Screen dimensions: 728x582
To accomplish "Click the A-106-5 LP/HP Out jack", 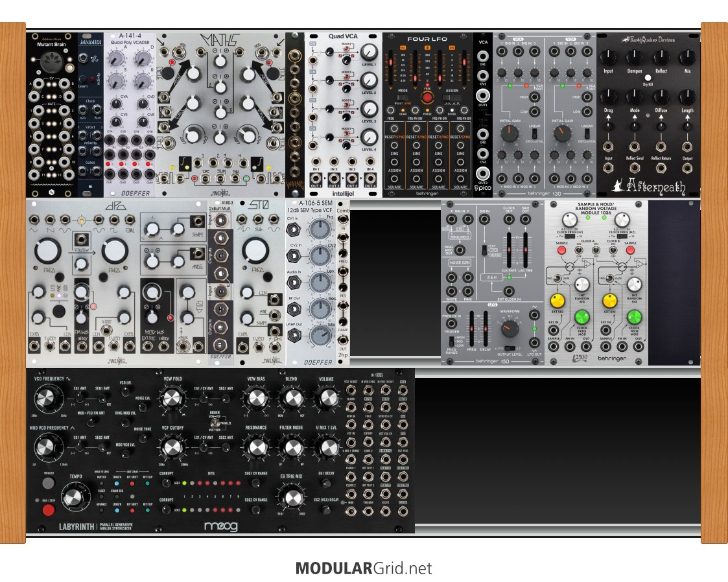I will click(x=294, y=335).
